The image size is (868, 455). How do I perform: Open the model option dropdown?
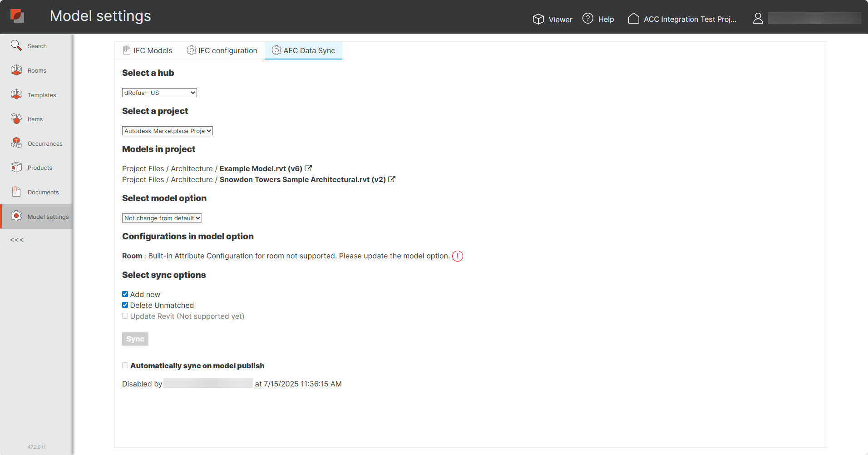tap(162, 218)
